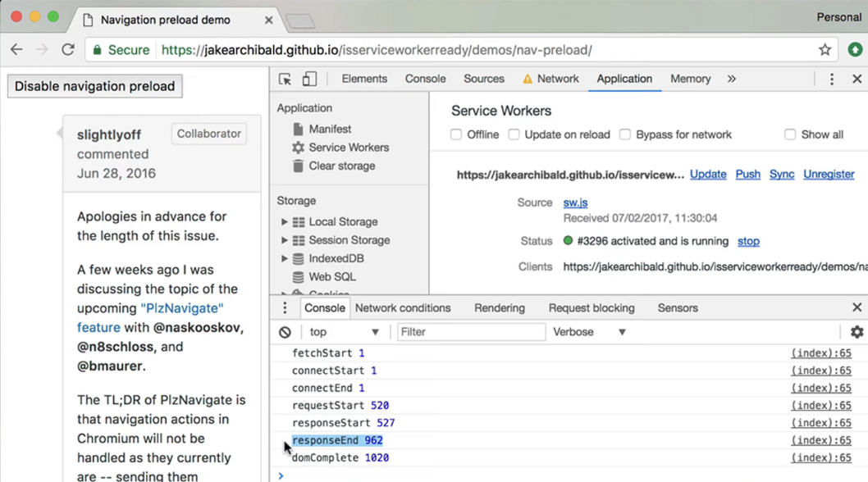Go back with the browser back arrow

pyautogui.click(x=16, y=50)
